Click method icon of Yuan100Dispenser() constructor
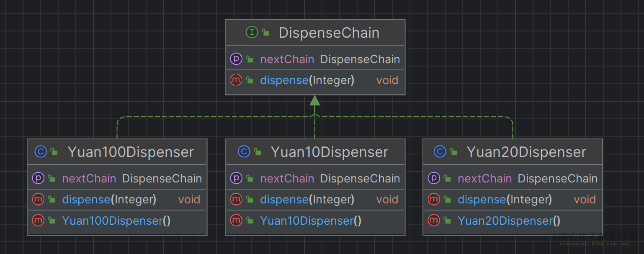Viewport: 644px width, 254px height. [x=38, y=220]
